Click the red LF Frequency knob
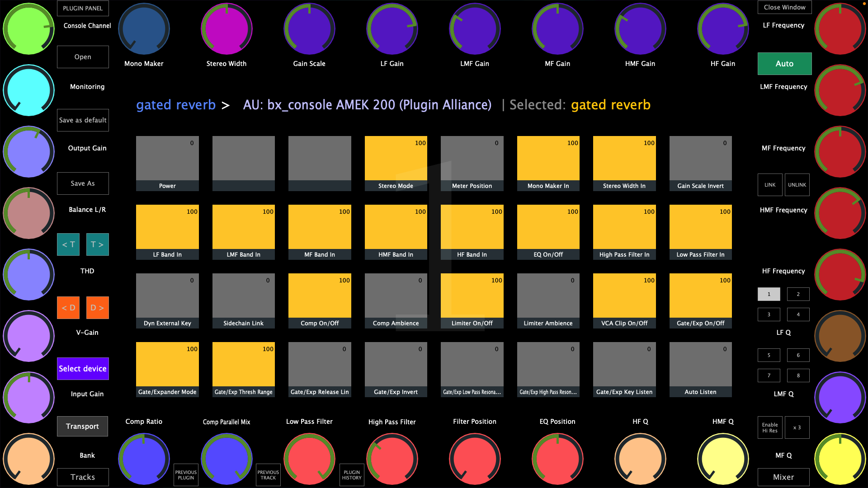 coord(840,29)
